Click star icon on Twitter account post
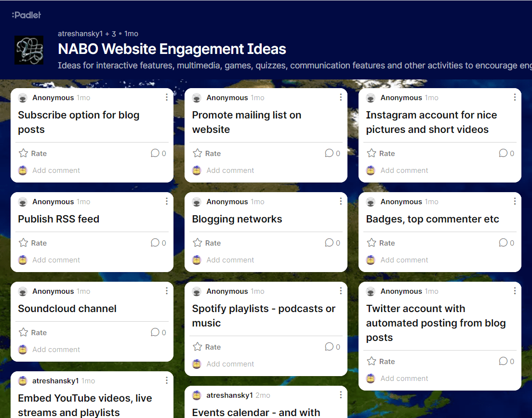This screenshot has height=418, width=532. (371, 361)
